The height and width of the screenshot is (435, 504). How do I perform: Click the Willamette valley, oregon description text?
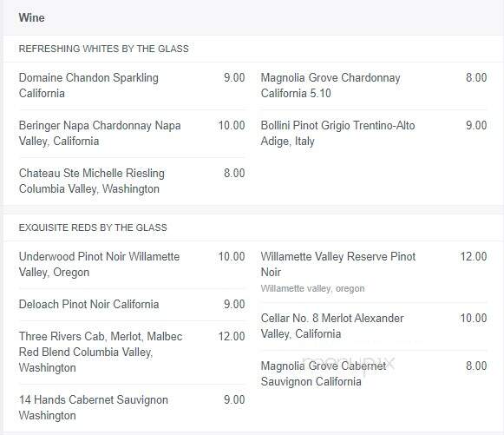tap(313, 288)
